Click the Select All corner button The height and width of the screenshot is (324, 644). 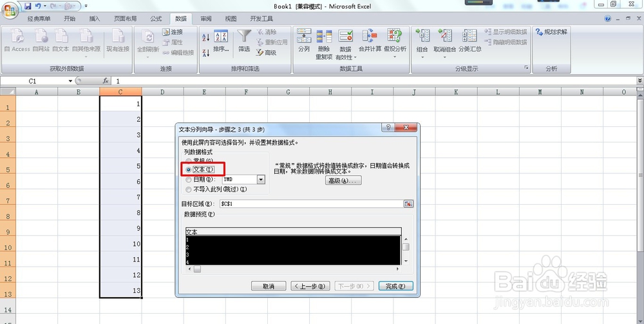point(8,91)
